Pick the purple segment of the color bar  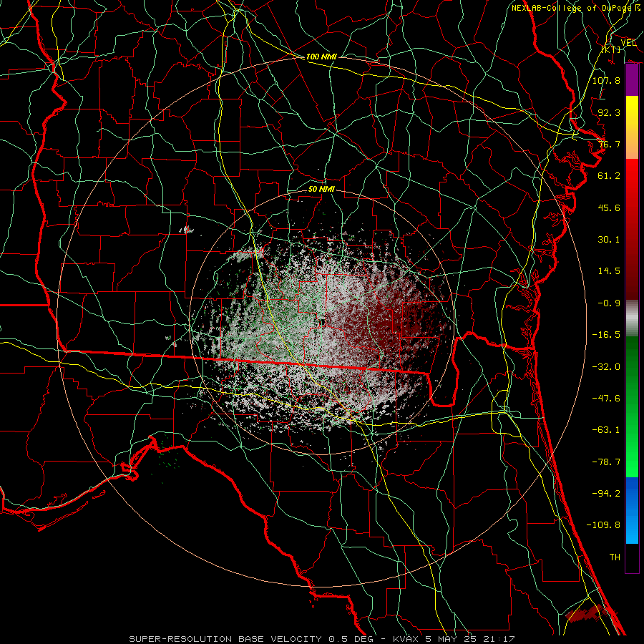[632, 80]
